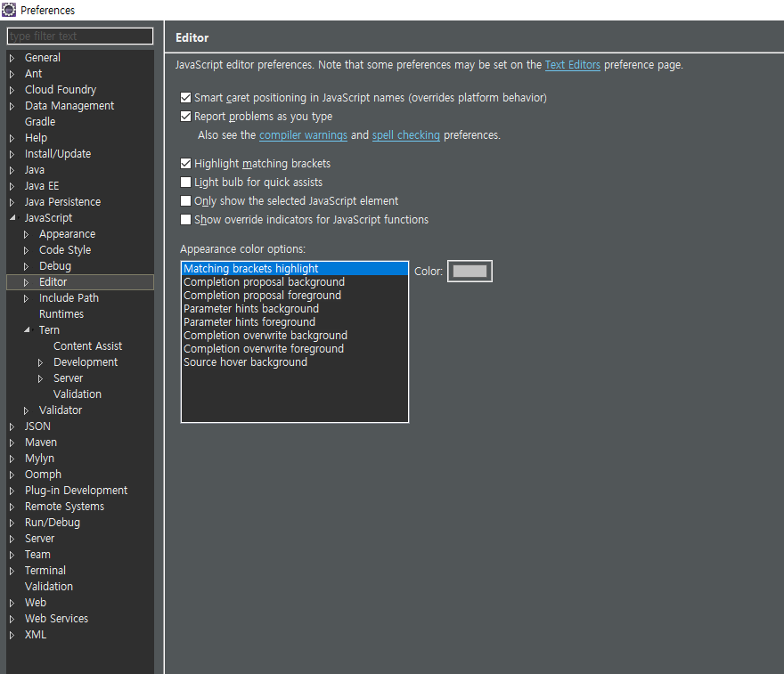Select top-level Validation preferences item

49,586
